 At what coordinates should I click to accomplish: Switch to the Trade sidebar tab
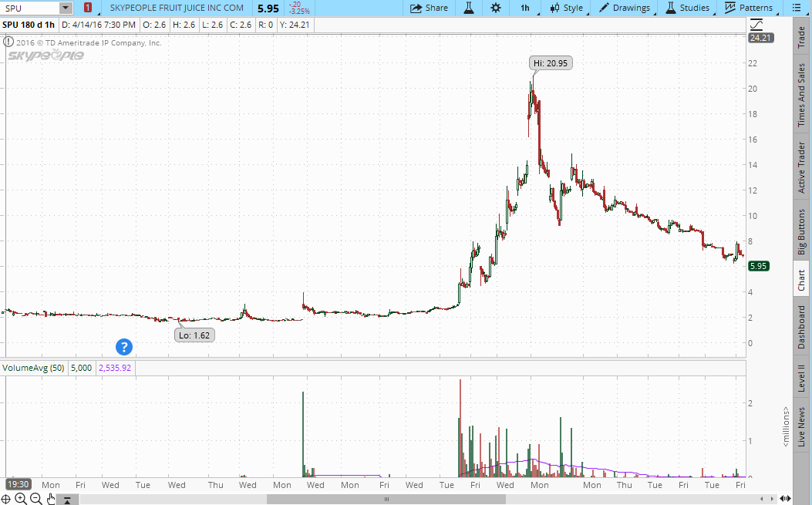tap(801, 37)
